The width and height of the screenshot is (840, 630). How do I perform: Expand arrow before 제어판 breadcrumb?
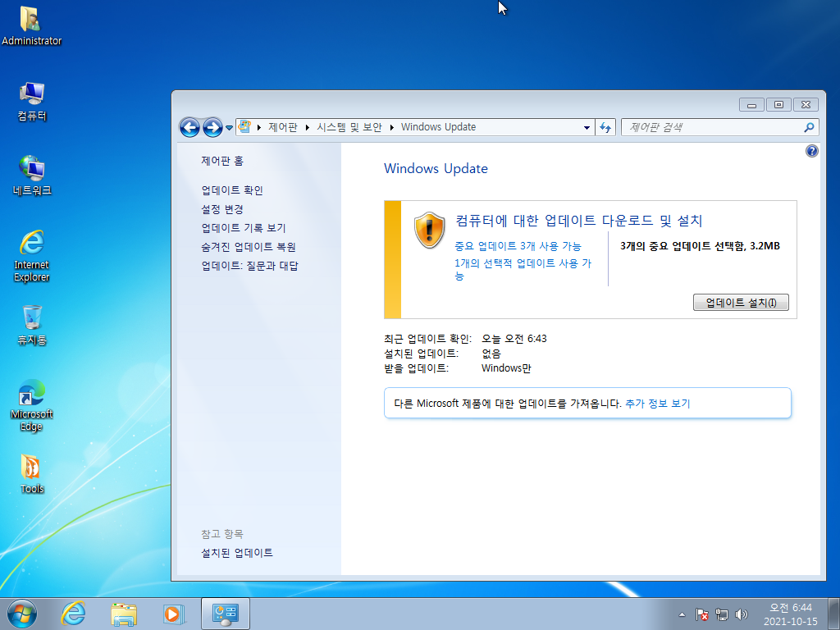258,127
